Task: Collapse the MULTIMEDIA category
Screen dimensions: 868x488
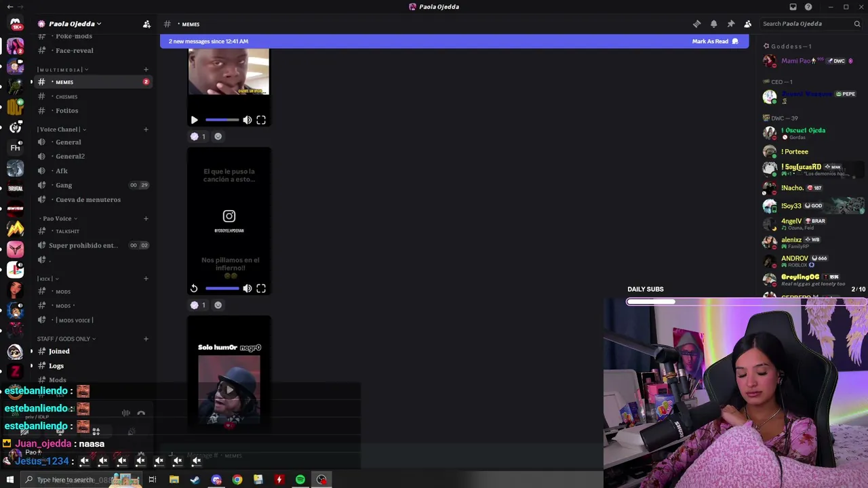Action: point(62,70)
